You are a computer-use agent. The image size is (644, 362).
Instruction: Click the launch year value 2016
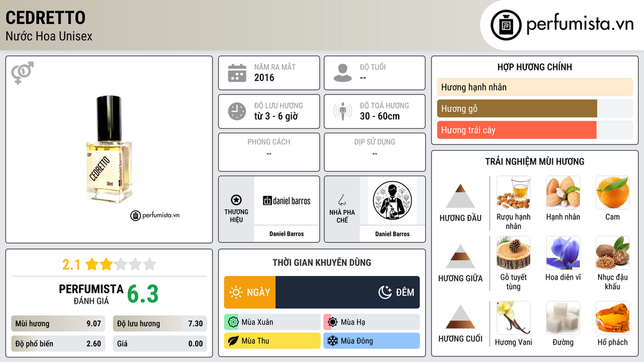click(x=264, y=77)
